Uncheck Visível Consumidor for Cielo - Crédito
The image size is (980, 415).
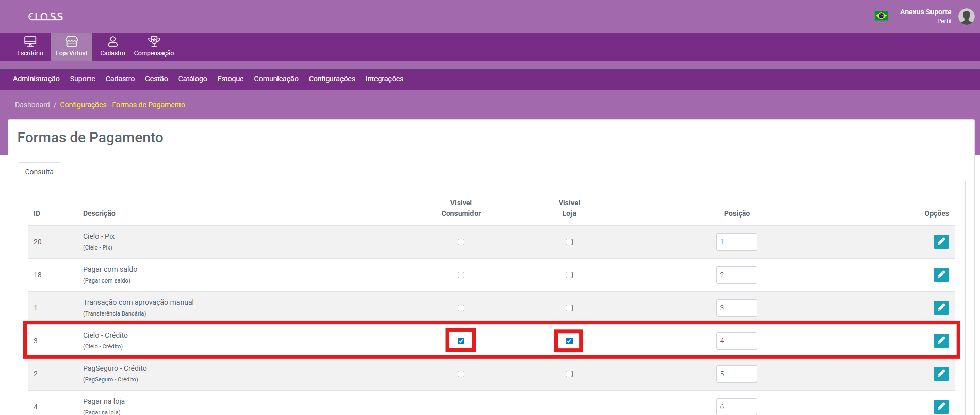click(x=461, y=341)
